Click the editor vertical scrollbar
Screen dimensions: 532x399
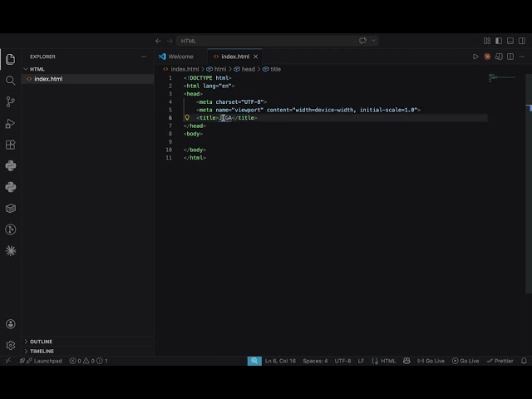tap(529, 183)
